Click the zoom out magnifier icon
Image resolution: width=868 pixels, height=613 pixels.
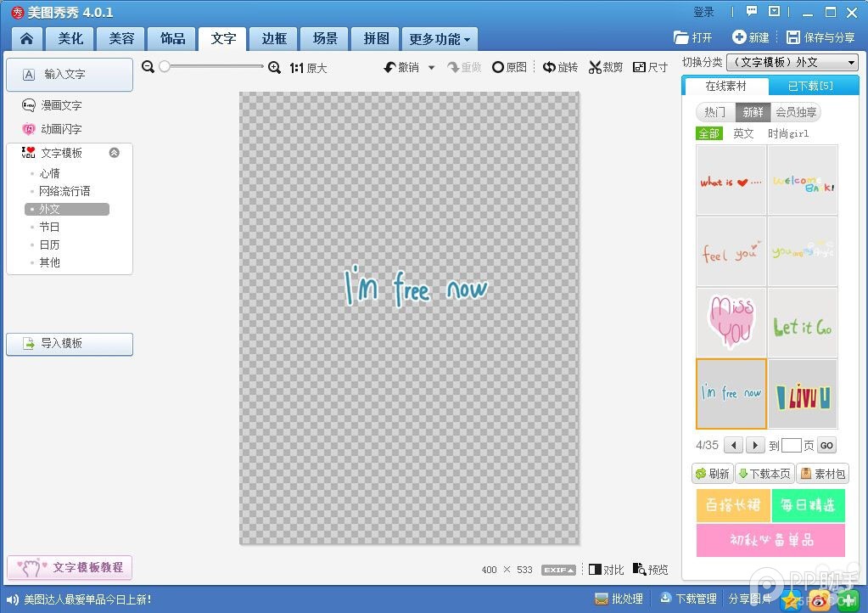[148, 67]
